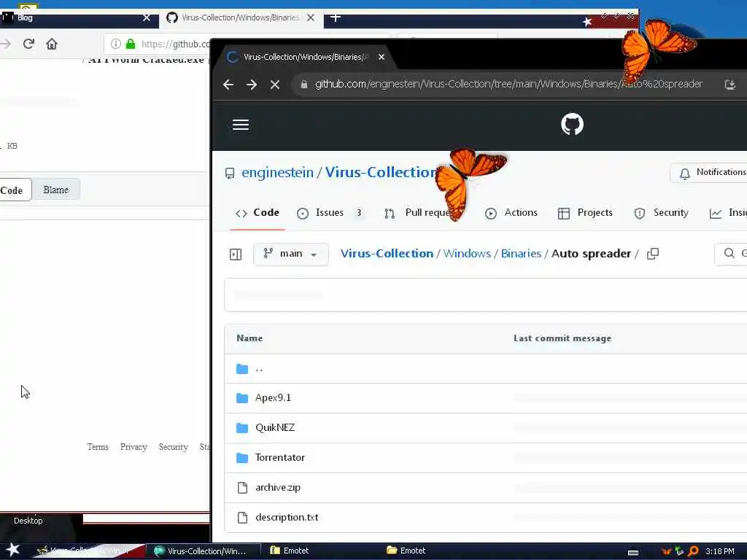Click the orange magnifier tray icon
The image size is (747, 560).
(x=693, y=551)
